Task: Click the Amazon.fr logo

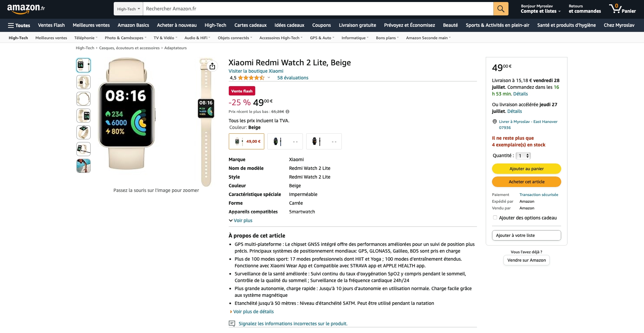Action: coord(26,8)
